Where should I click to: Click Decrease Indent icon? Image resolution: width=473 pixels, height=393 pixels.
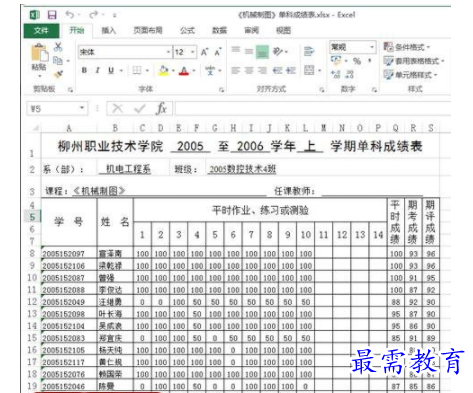pos(277,70)
